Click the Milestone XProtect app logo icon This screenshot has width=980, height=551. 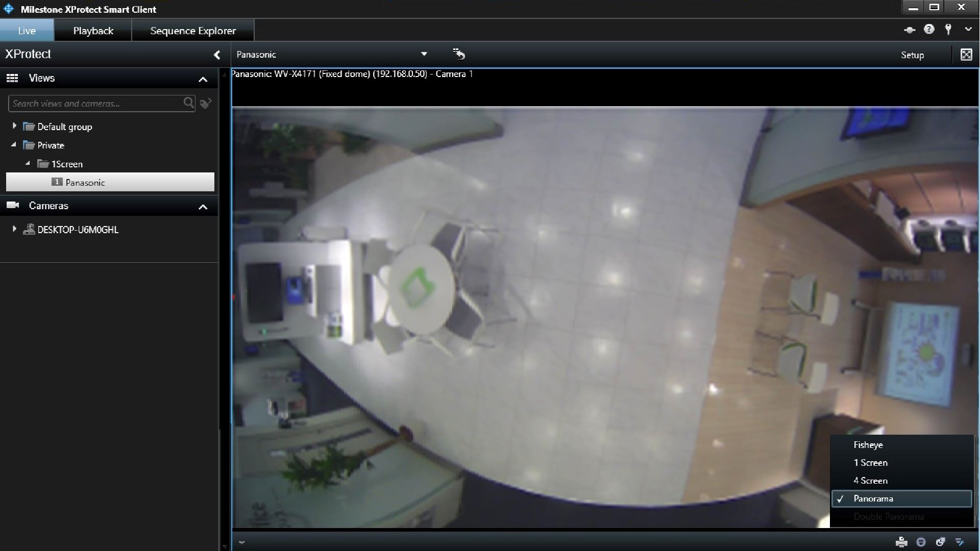click(x=9, y=9)
